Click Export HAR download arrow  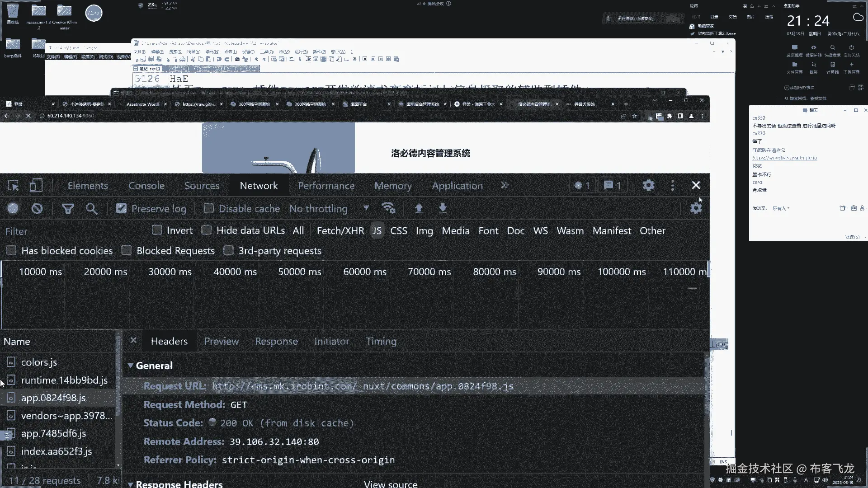point(443,208)
